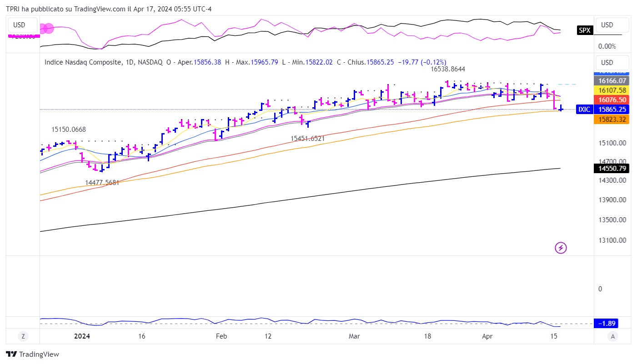
Task: Click the red 16076.50 price label
Action: pos(612,100)
